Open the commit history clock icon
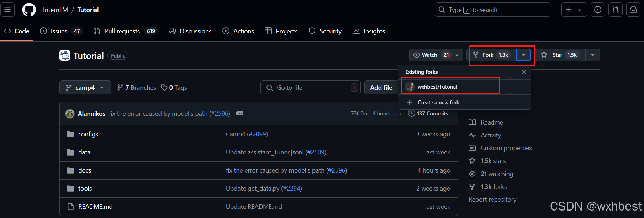 pos(412,113)
